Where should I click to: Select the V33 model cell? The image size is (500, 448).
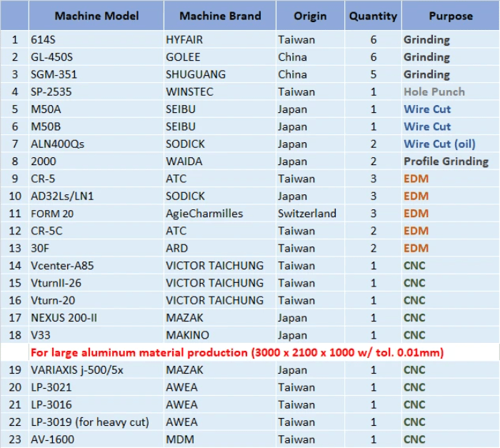[96, 335]
